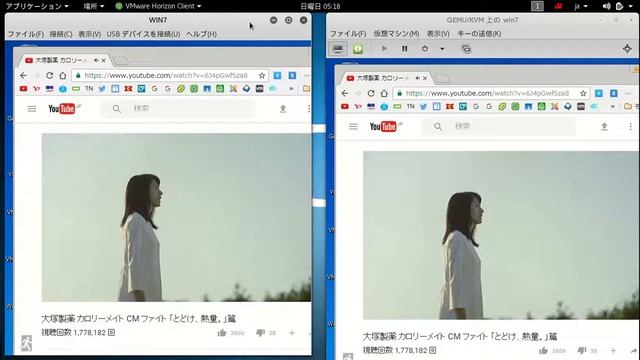Open Twitter bookmark in right Chrome bar

(x=424, y=107)
